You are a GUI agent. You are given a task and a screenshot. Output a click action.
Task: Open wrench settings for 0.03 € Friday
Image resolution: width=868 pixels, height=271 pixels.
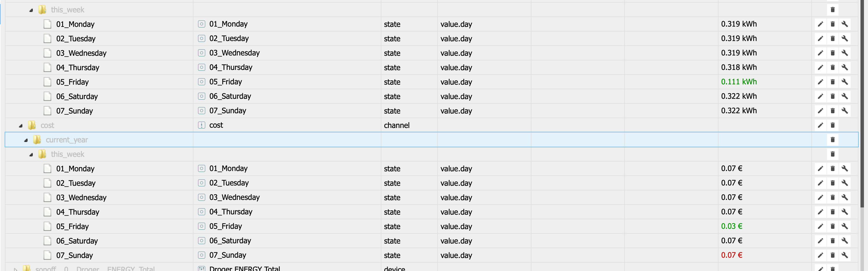click(x=844, y=226)
